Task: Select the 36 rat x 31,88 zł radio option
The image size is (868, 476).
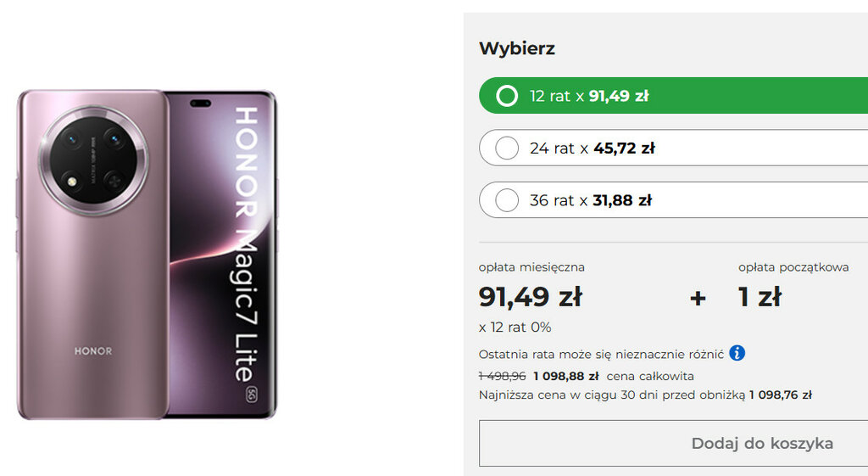Action: pyautogui.click(x=673, y=200)
